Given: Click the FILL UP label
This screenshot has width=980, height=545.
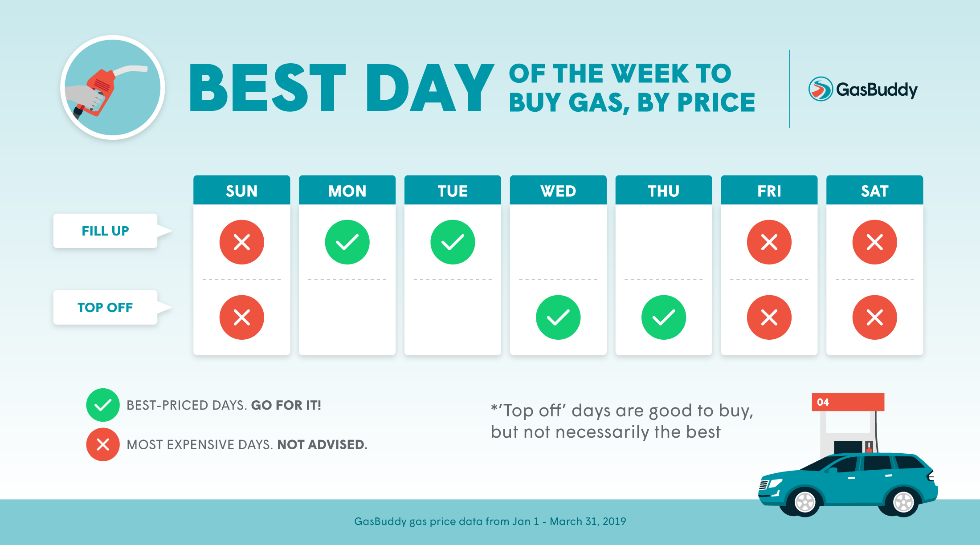Looking at the screenshot, I should (x=106, y=231).
